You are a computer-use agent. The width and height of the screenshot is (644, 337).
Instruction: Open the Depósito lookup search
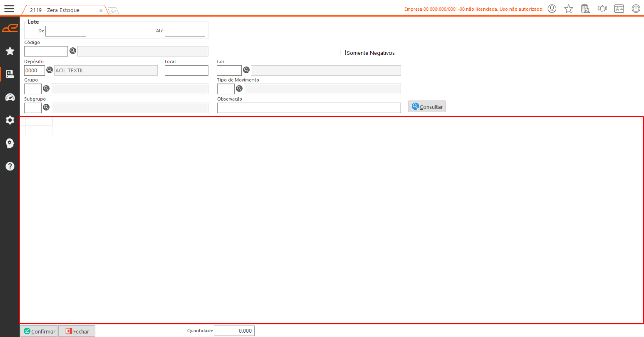pyautogui.click(x=49, y=70)
